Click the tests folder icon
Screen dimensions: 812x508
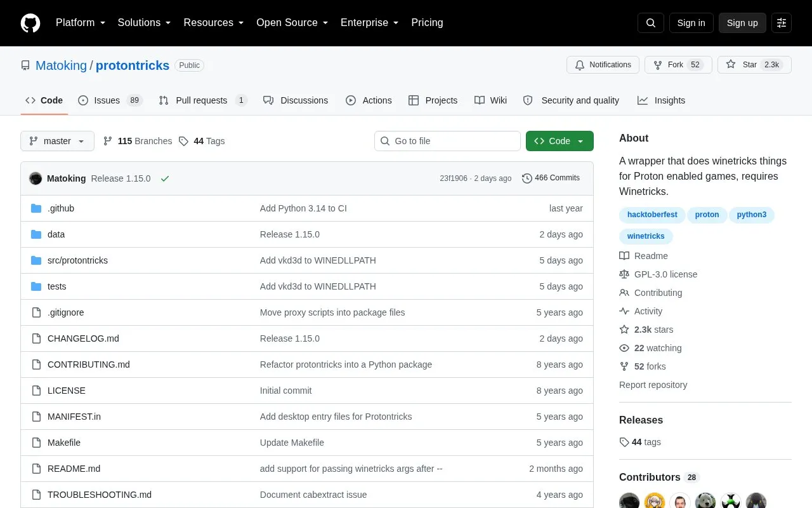(x=36, y=286)
